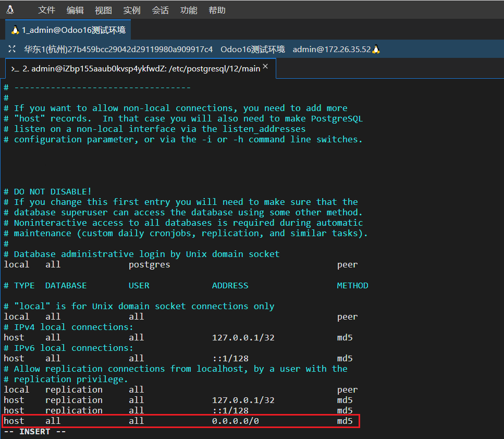Click penguin icon after admin@172.26.35.52
504x439 pixels.
[x=376, y=49]
